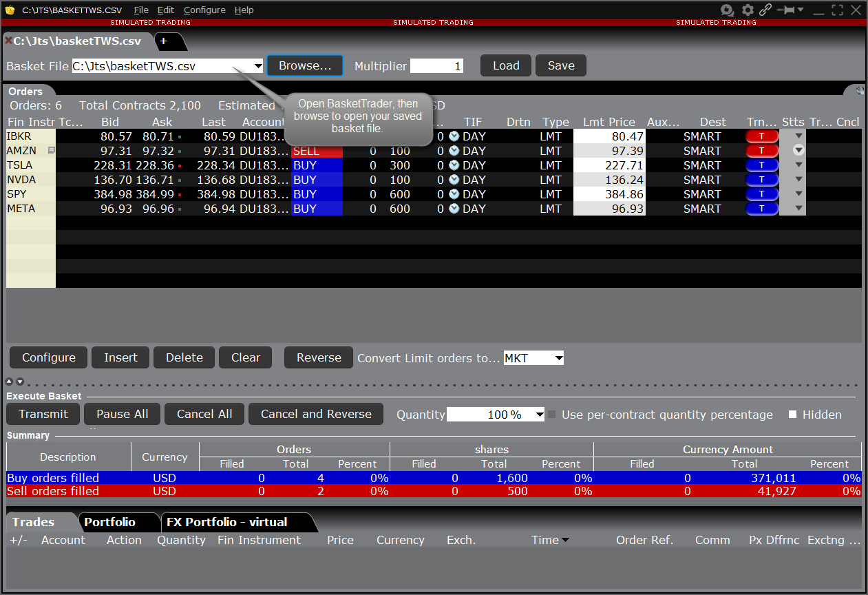Click the SELL action cell for AMZN

coord(317,151)
